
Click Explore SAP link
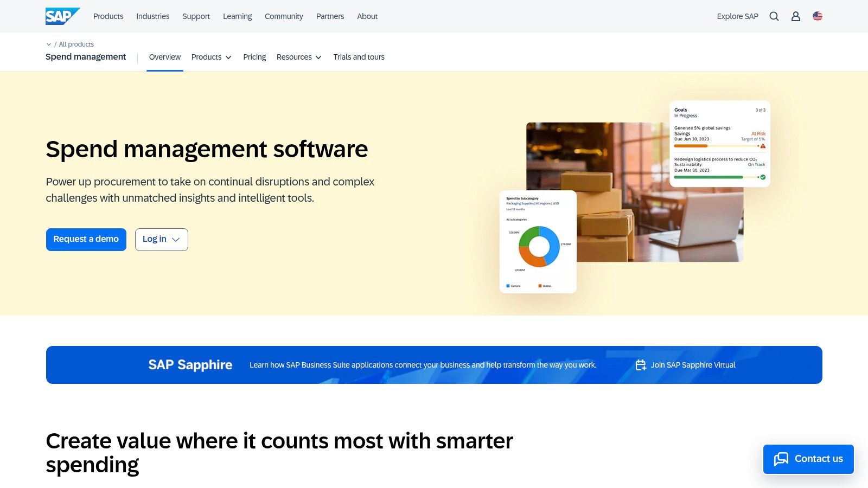[x=738, y=16]
